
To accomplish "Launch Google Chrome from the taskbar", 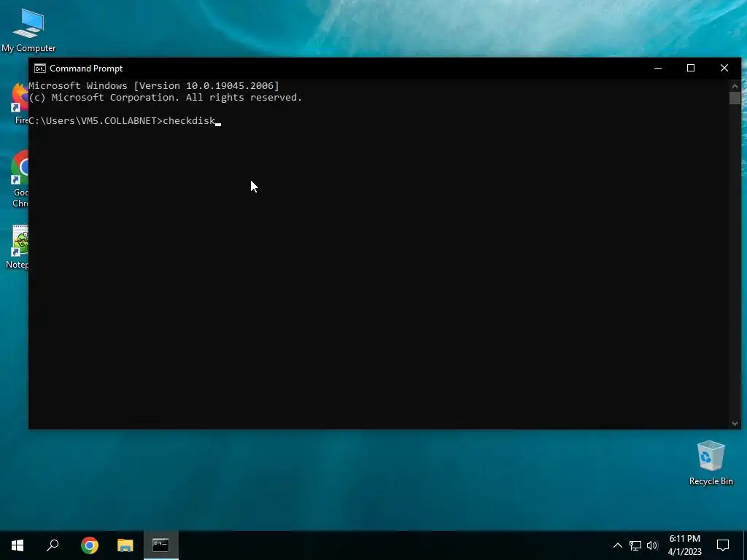I will pos(90,545).
